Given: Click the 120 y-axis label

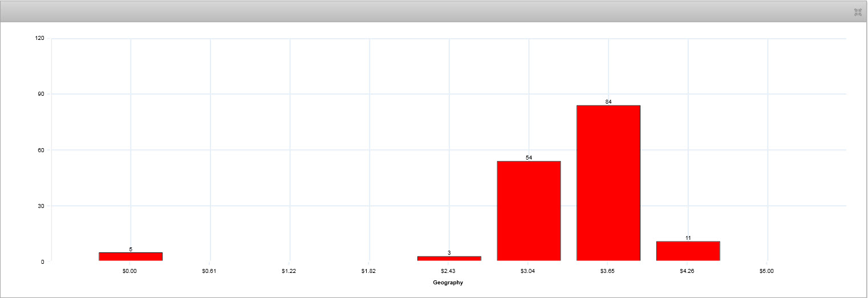Looking at the screenshot, I should [x=39, y=39].
